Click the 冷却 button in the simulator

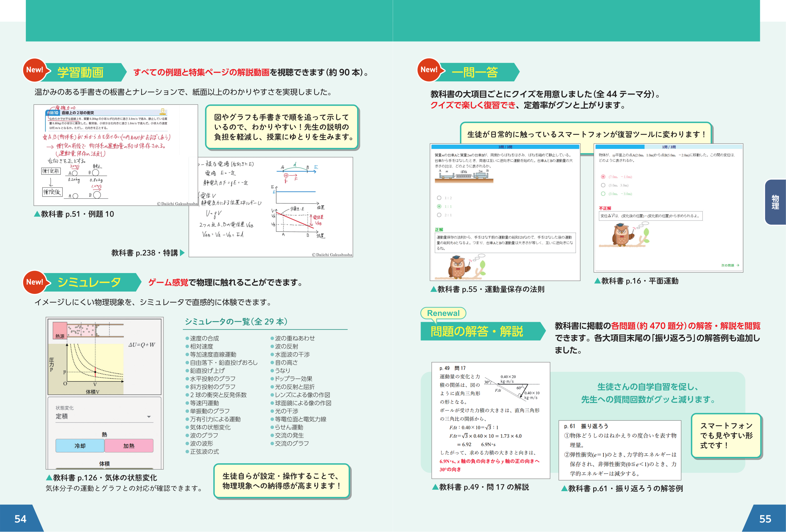[x=80, y=446]
